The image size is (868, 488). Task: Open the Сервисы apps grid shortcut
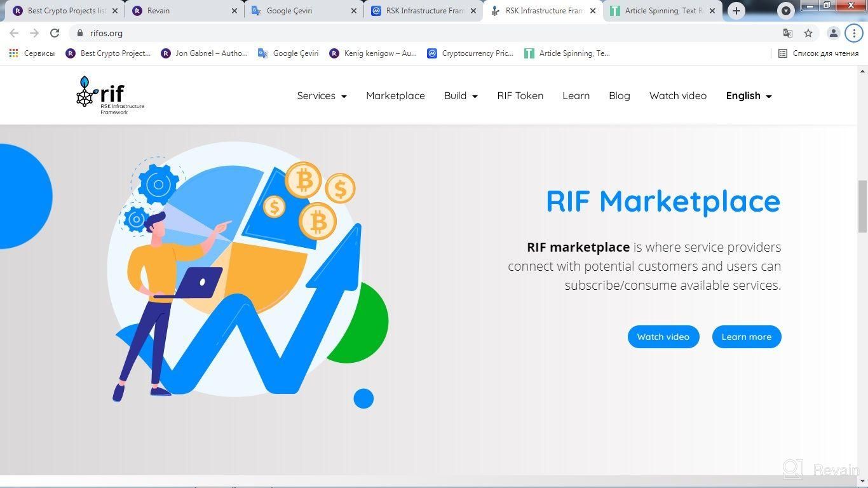pyautogui.click(x=32, y=53)
